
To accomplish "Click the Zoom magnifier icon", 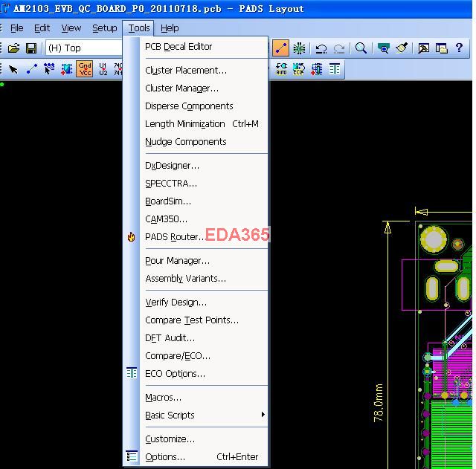I will [x=361, y=48].
